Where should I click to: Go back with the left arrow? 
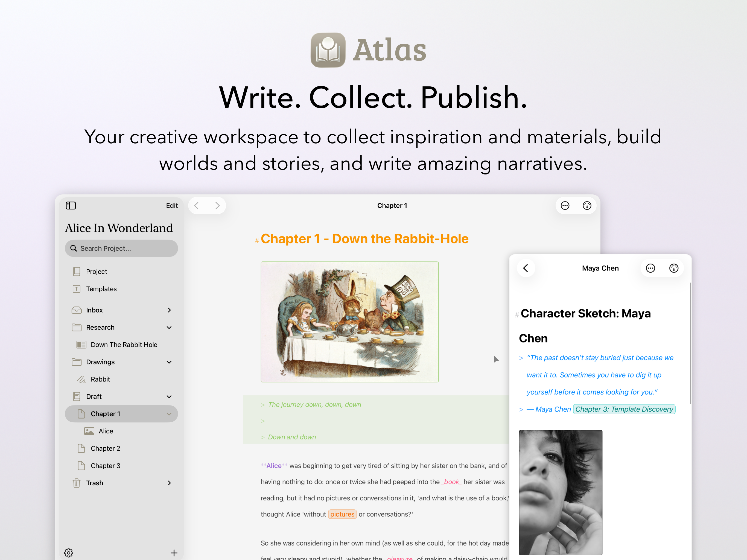coord(197,205)
